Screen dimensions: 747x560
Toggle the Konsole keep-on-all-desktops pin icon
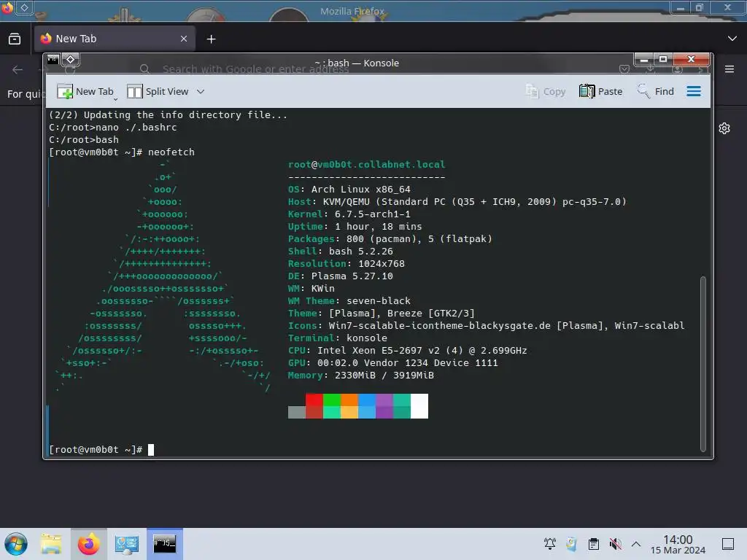(71, 60)
